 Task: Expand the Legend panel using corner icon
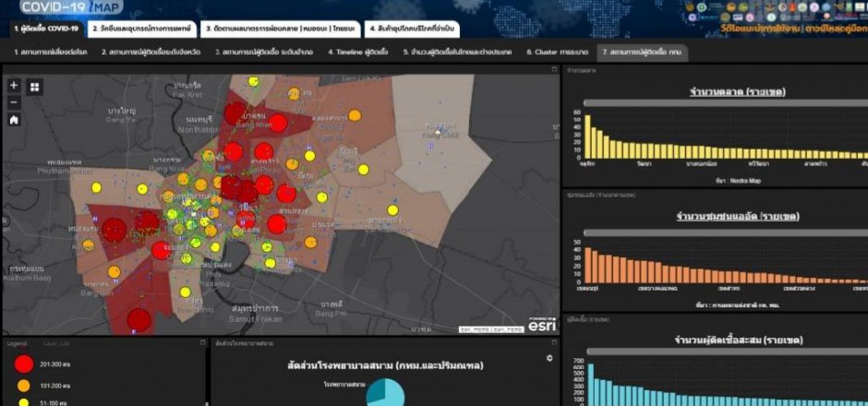[202, 342]
